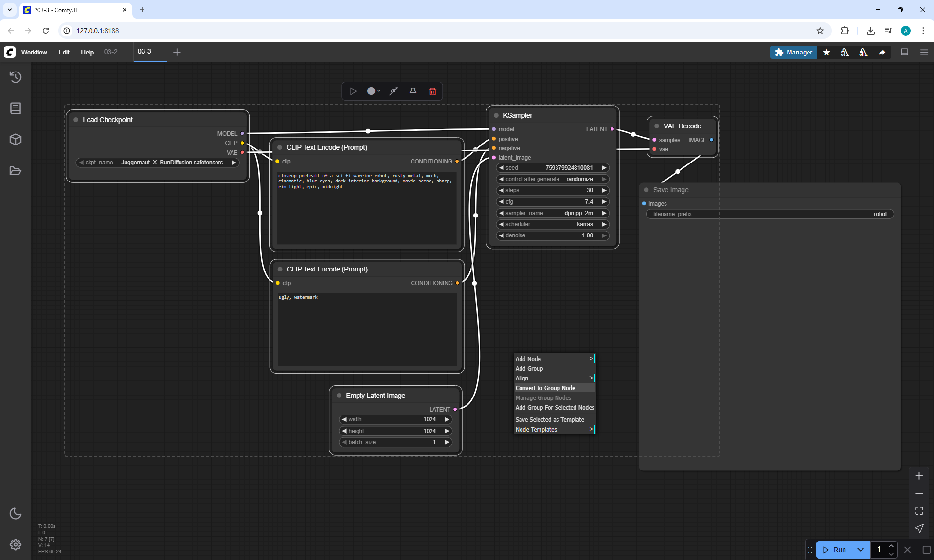Open the workflows folder sidebar icon
Viewport: 934px width, 560px height.
(16, 171)
